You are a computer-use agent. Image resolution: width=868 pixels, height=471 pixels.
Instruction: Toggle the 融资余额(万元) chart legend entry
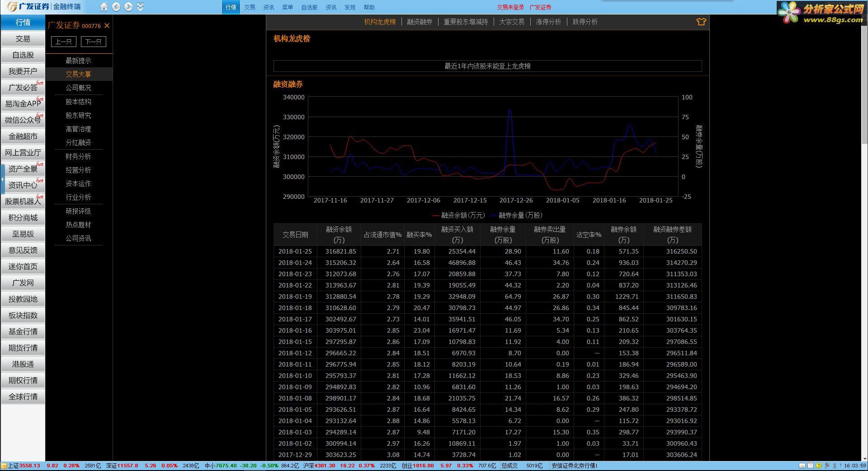(458, 215)
